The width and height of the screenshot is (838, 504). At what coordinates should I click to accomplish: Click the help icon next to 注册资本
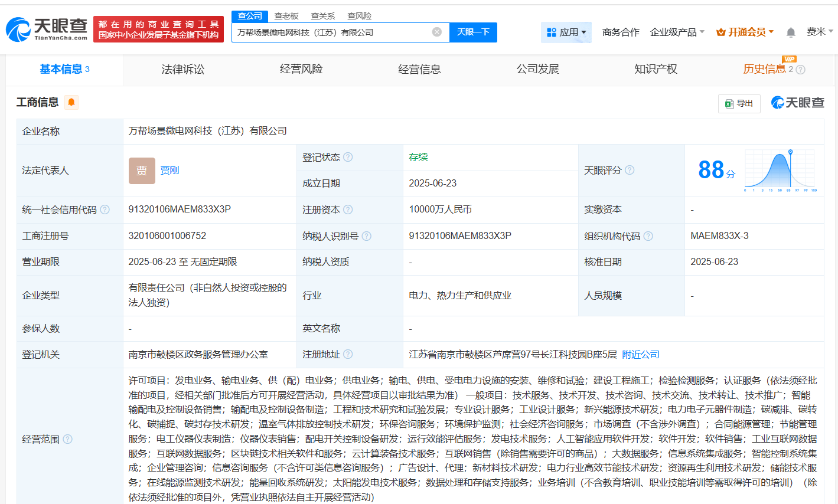click(348, 210)
